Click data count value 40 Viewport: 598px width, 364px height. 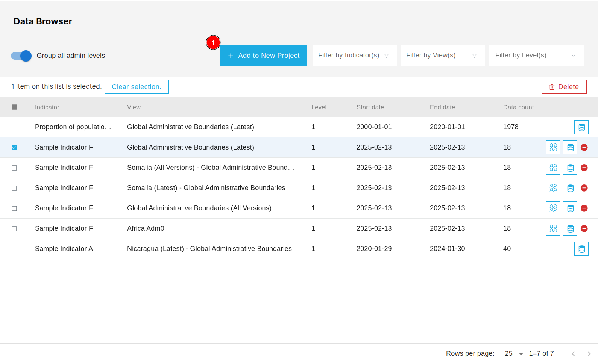pyautogui.click(x=507, y=249)
